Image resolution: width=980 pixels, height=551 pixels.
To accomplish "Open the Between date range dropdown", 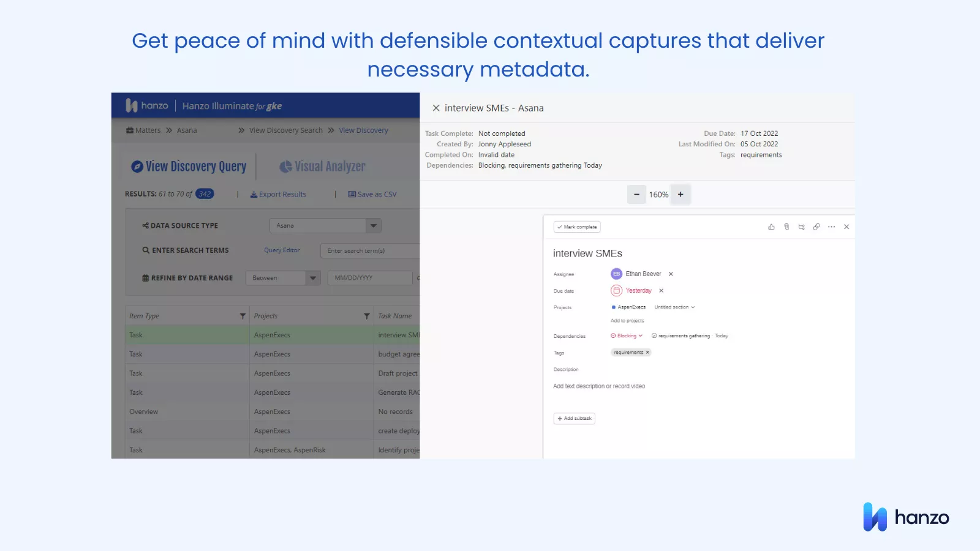I will (x=313, y=278).
